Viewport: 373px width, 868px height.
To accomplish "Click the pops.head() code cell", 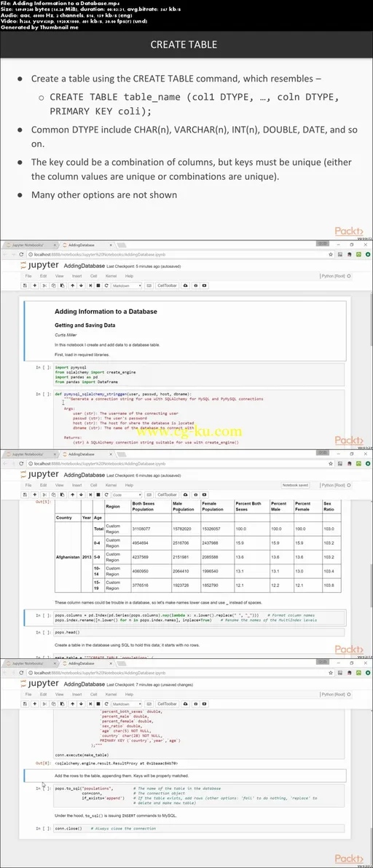I will pos(198,632).
